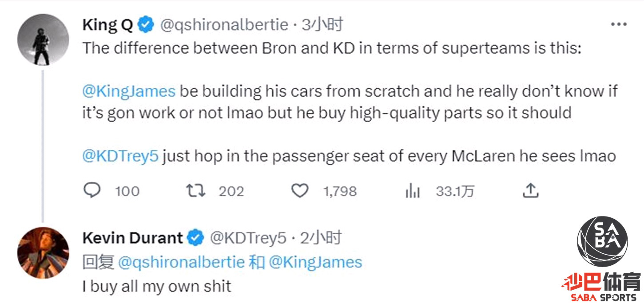
Task: Open the three-dot more options menu
Action: pos(619,25)
